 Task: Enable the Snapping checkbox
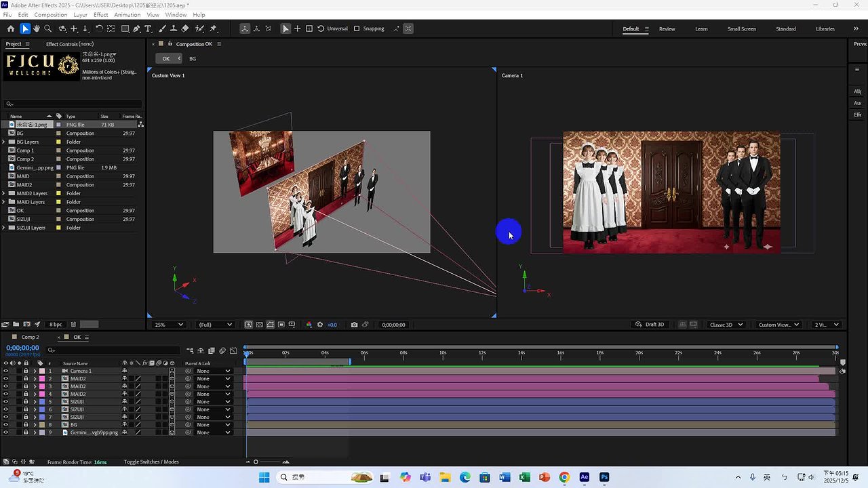[357, 28]
